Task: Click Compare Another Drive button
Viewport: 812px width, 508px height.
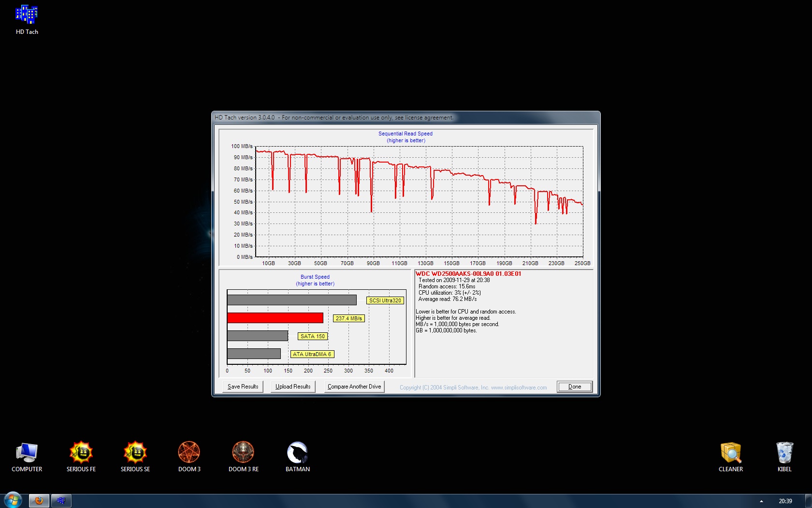Action: pos(354,387)
